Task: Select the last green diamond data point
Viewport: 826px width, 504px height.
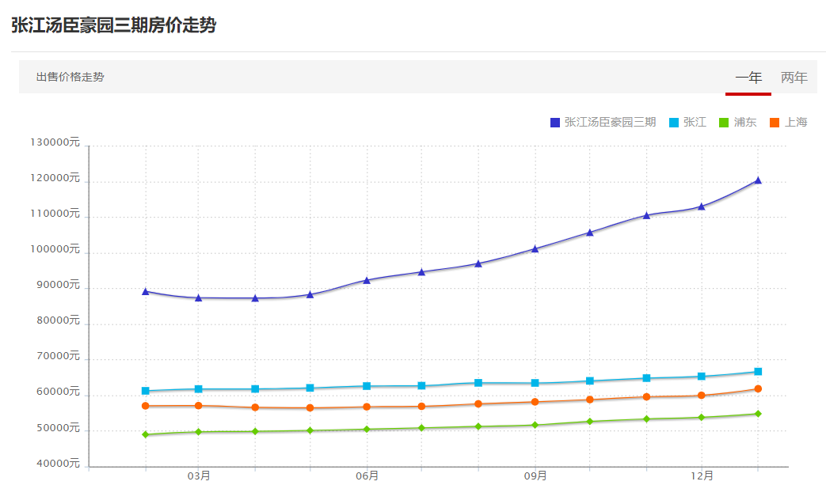Action: pyautogui.click(x=758, y=414)
